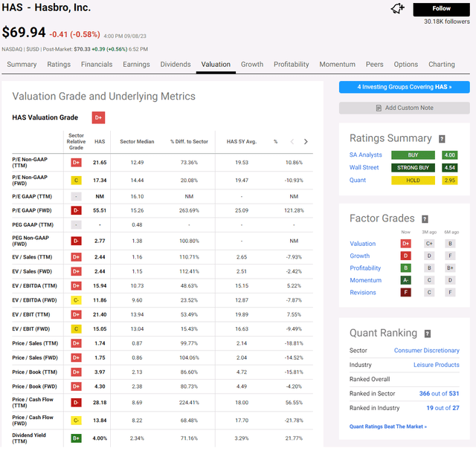Open the Peers tab
Image resolution: width=476 pixels, height=454 pixels.
pos(375,65)
